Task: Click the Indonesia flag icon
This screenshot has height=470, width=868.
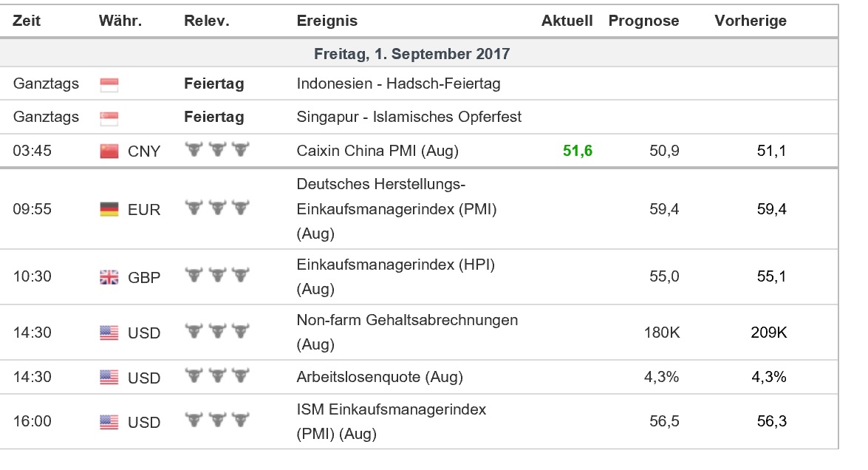Action: click(x=109, y=84)
